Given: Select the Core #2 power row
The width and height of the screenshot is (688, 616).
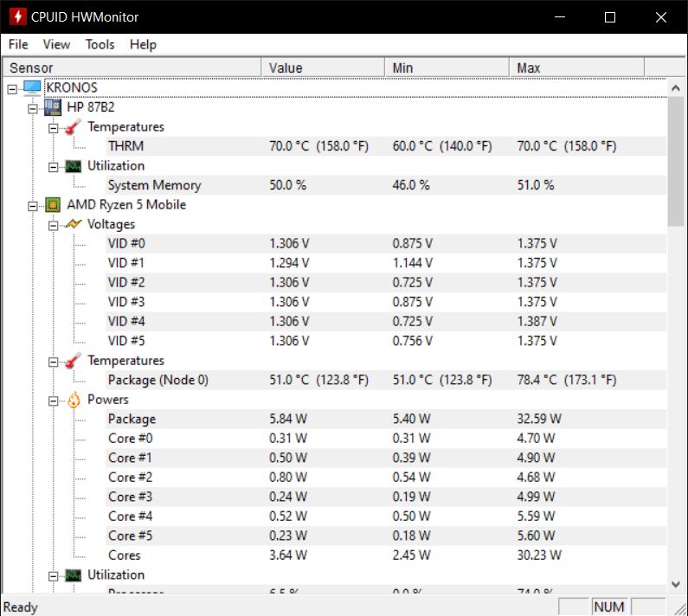Looking at the screenshot, I should tap(386, 478).
